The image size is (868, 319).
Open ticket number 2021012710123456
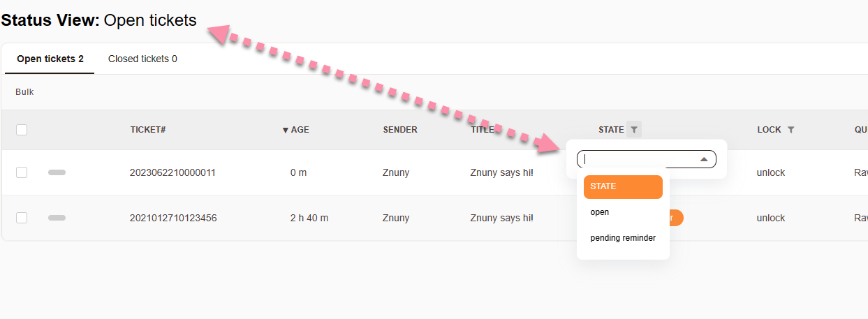(173, 218)
